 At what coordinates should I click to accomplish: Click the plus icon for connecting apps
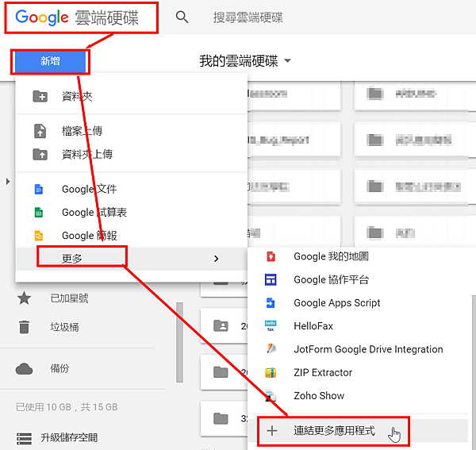(272, 431)
